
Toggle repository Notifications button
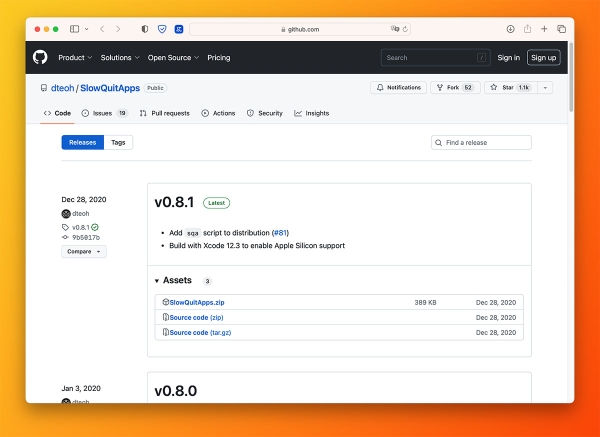tap(399, 88)
